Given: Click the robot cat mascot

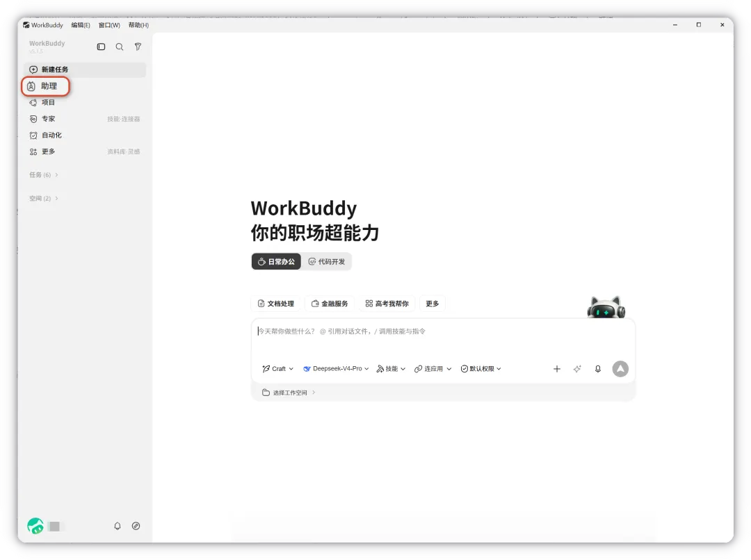Looking at the screenshot, I should tap(606, 307).
